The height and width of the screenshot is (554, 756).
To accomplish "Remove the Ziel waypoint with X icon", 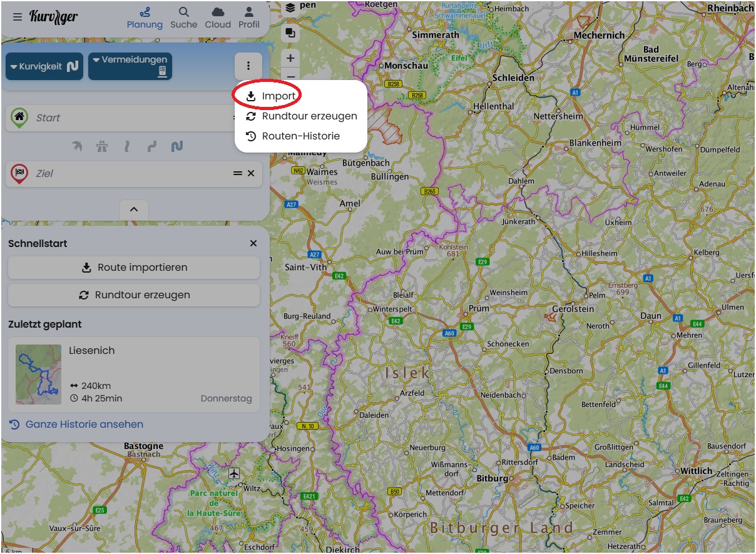I will pos(251,173).
